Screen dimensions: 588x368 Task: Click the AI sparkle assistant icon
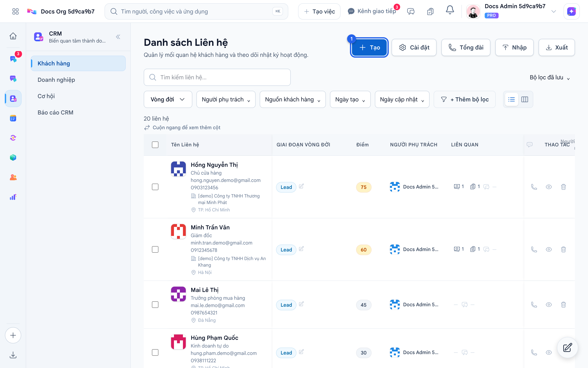571,11
